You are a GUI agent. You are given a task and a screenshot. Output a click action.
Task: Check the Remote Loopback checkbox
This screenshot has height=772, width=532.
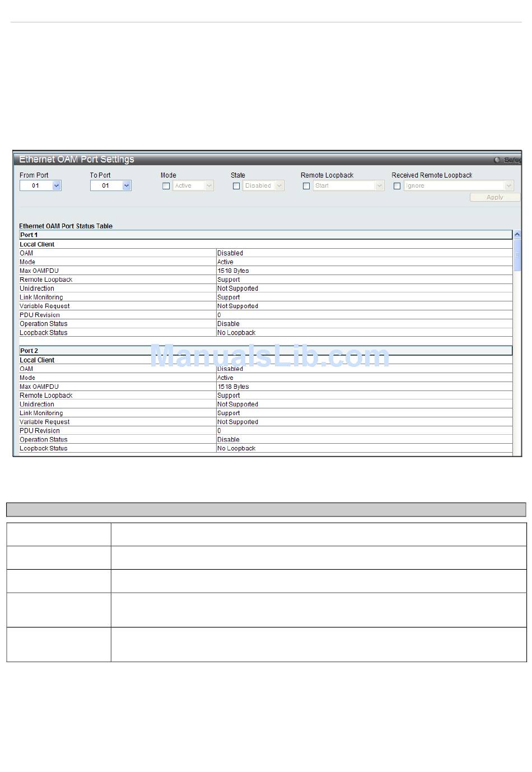(306, 186)
